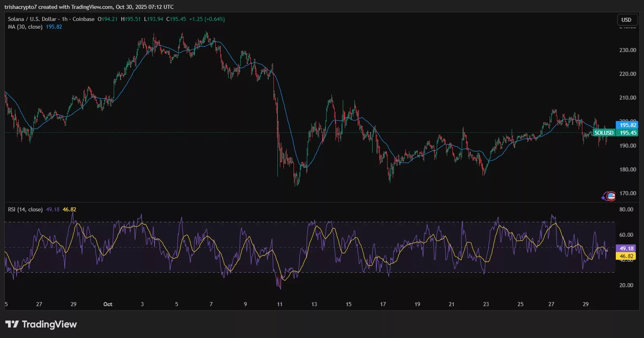The image size is (644, 338).
Task: Click the purple 49.18 RSI value tag
Action: click(x=626, y=248)
